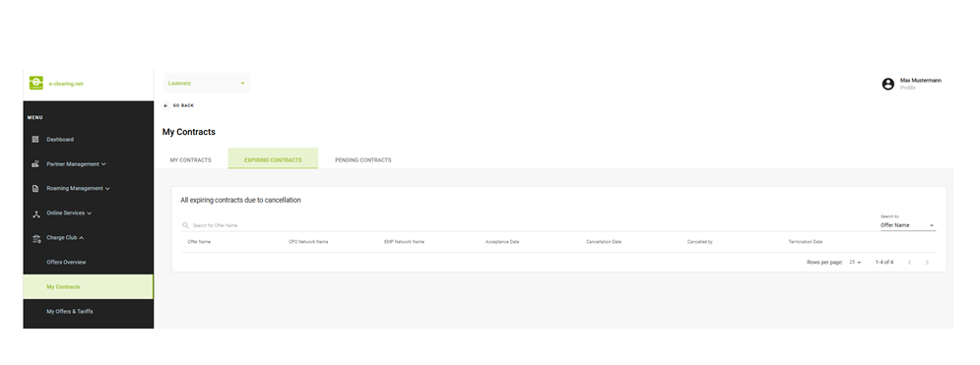Image resolution: width=980 pixels, height=365 pixels.
Task: Open the Ladenetz network dropdown
Action: click(207, 83)
